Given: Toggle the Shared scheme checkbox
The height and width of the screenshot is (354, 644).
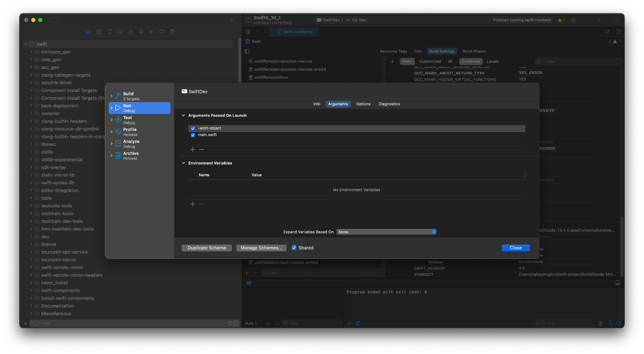Looking at the screenshot, I should 294,248.
